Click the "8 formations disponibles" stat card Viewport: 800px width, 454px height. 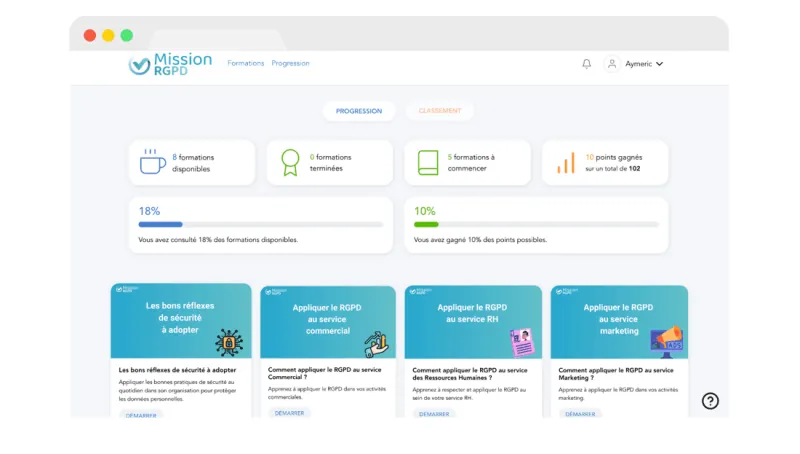tap(192, 163)
